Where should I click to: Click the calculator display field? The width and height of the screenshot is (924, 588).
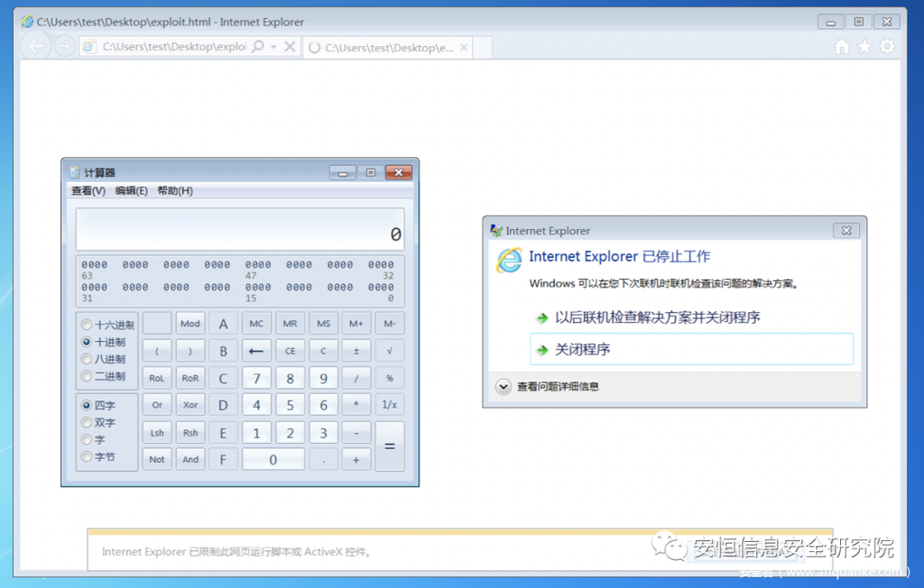click(x=240, y=230)
